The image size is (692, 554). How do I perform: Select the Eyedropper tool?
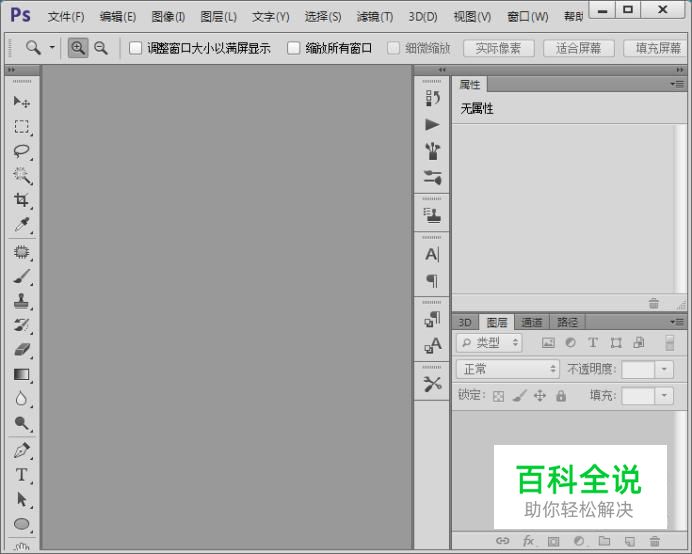pos(22,225)
